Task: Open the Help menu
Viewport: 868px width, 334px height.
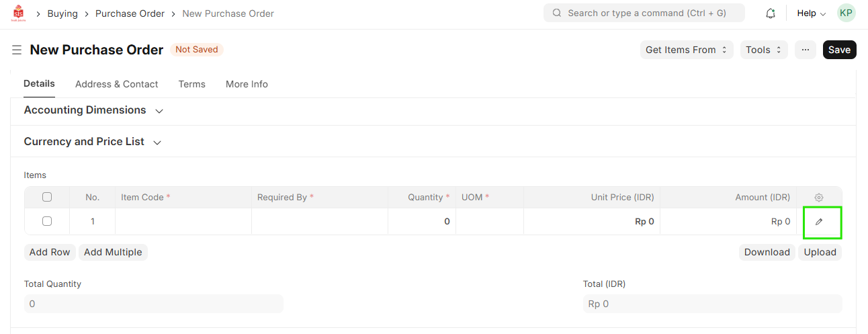Action: pyautogui.click(x=811, y=13)
